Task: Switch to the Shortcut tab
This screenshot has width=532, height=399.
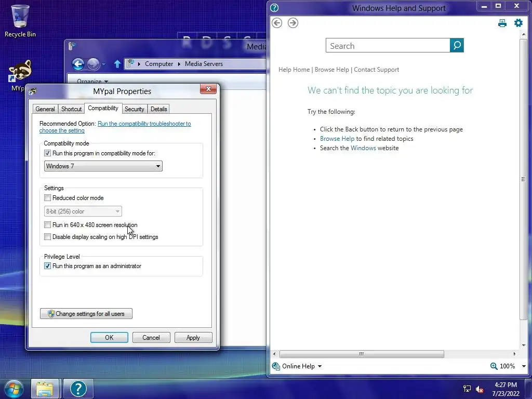Action: click(x=71, y=109)
